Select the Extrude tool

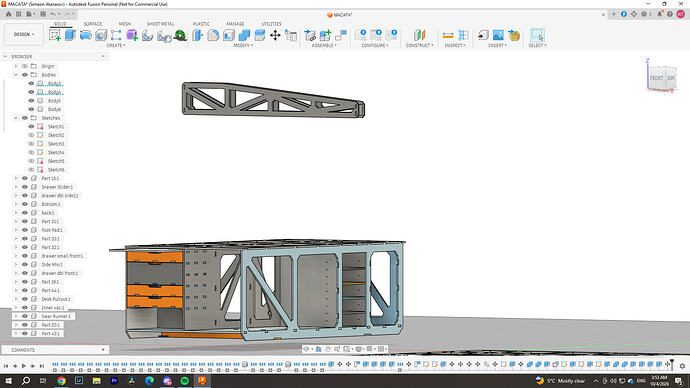(x=70, y=35)
